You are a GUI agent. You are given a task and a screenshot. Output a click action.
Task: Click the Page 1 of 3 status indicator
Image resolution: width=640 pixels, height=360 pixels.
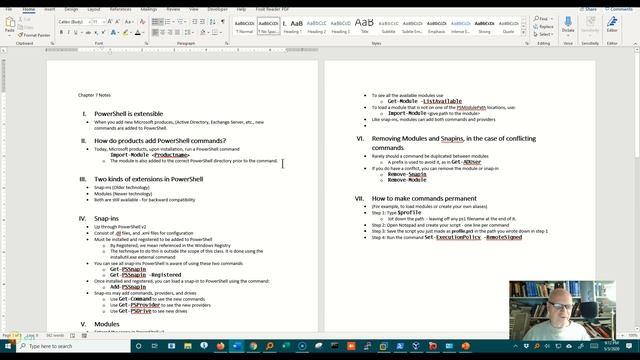tap(11, 336)
